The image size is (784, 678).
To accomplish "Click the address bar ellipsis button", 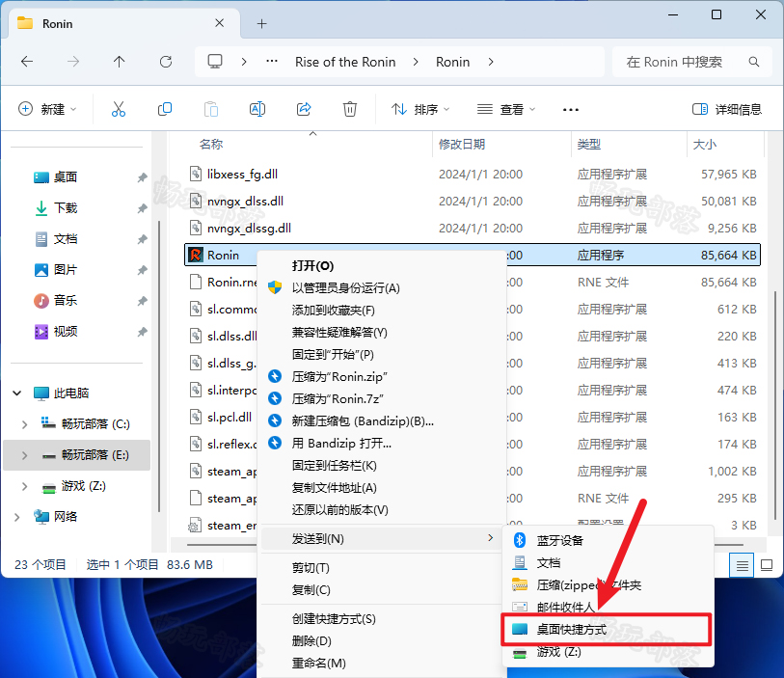I will (x=272, y=62).
